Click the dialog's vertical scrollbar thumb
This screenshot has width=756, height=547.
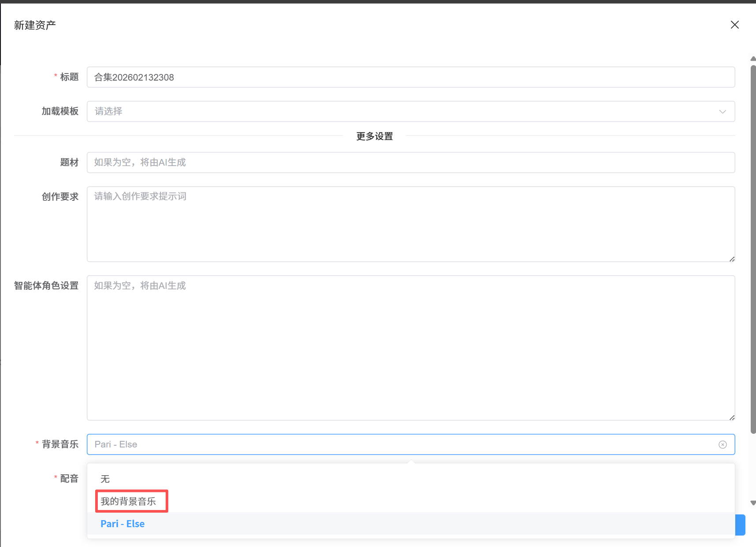pos(753,247)
